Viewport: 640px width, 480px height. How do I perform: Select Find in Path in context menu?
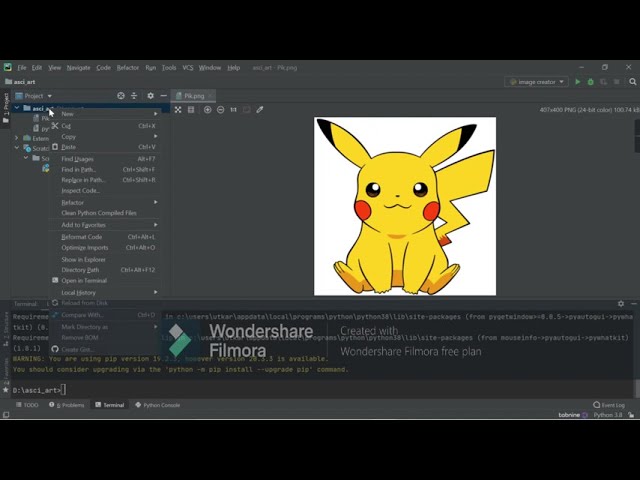(104, 169)
